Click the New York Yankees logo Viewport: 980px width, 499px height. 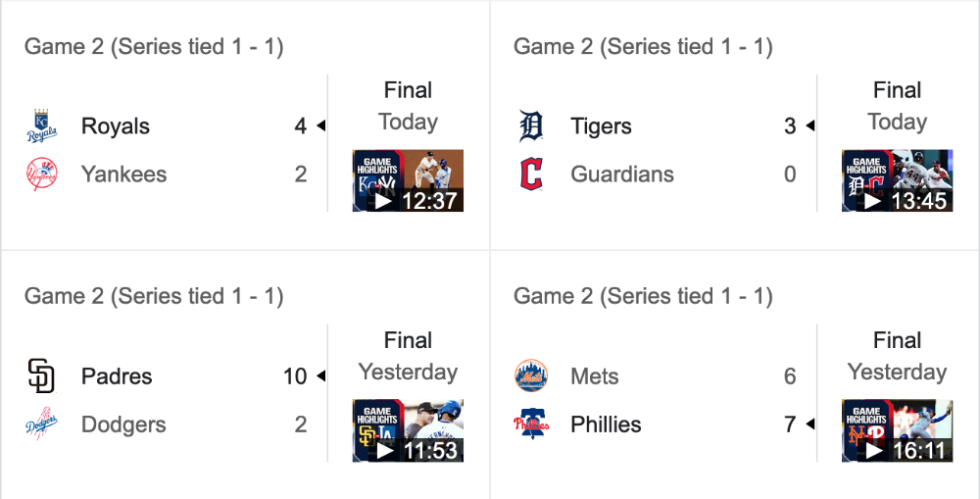coord(42,174)
